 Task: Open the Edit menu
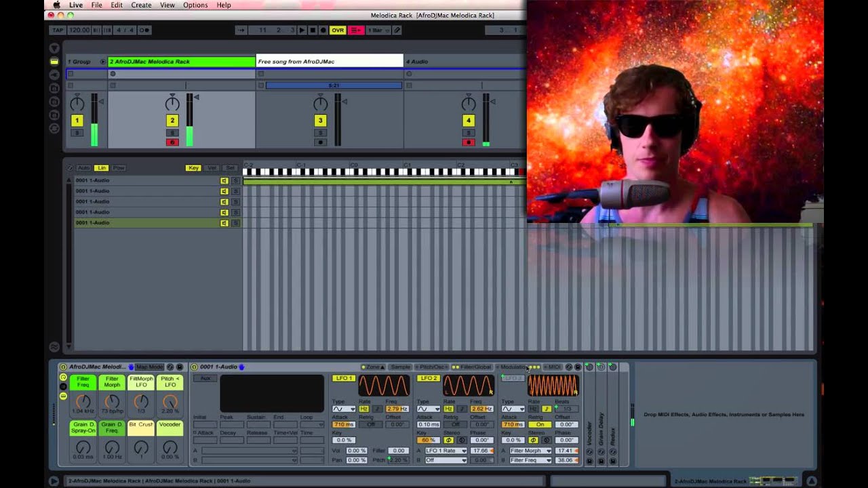[x=117, y=5]
